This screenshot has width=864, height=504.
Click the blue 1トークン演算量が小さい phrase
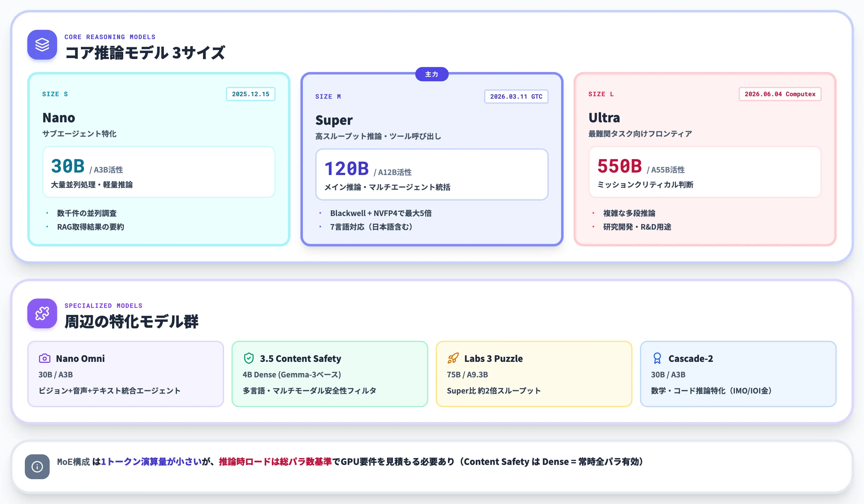(x=151, y=462)
